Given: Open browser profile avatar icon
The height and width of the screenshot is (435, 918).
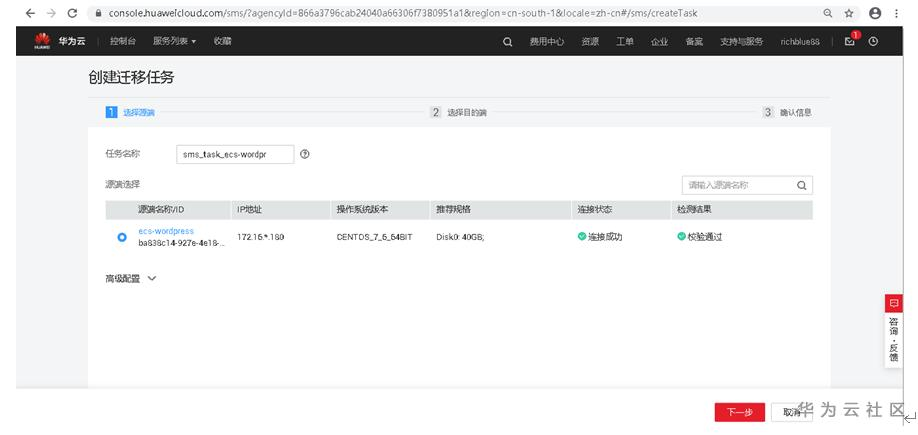Looking at the screenshot, I should (x=875, y=13).
